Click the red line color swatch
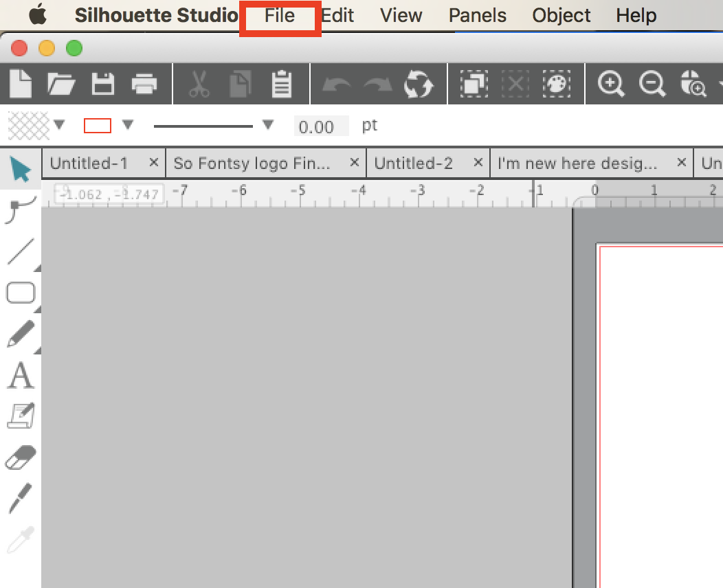 pyautogui.click(x=98, y=125)
